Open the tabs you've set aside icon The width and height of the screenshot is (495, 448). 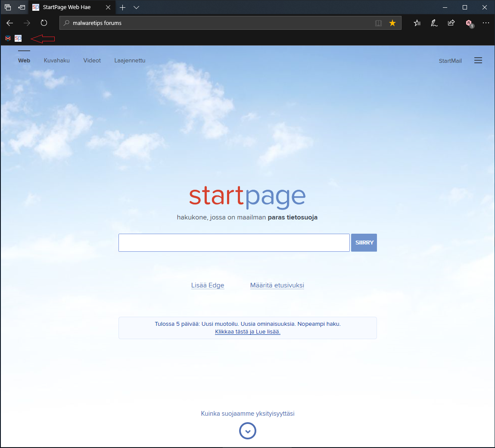pyautogui.click(x=8, y=7)
